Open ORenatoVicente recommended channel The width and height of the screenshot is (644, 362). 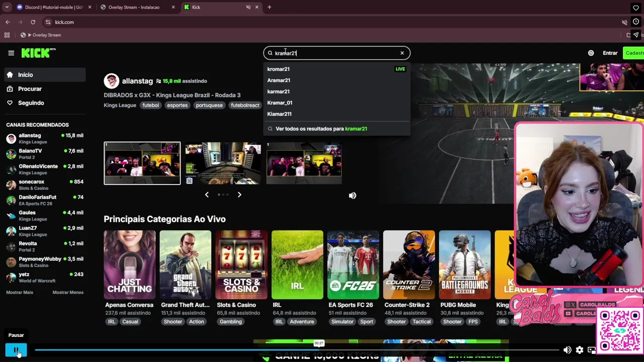44,169
